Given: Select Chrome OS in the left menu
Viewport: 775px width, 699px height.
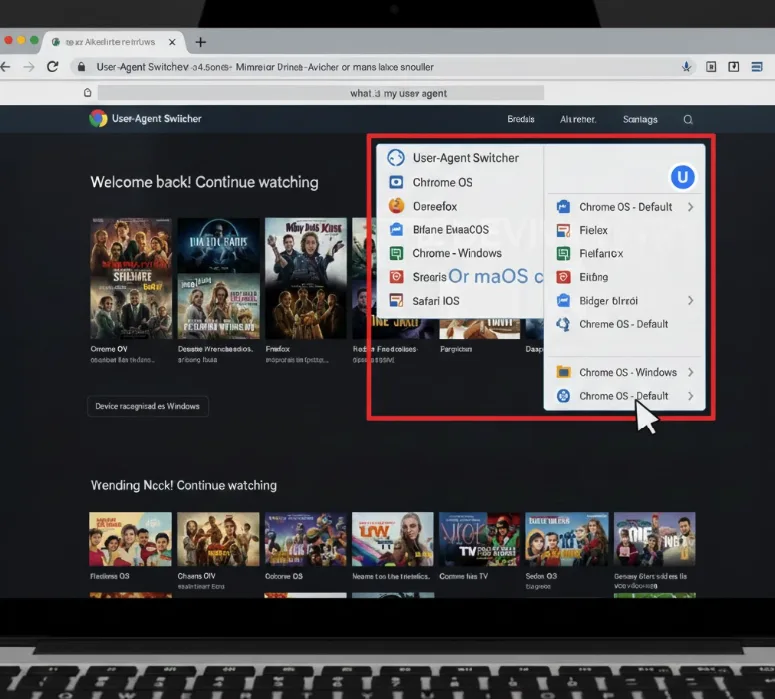Looking at the screenshot, I should click(442, 182).
